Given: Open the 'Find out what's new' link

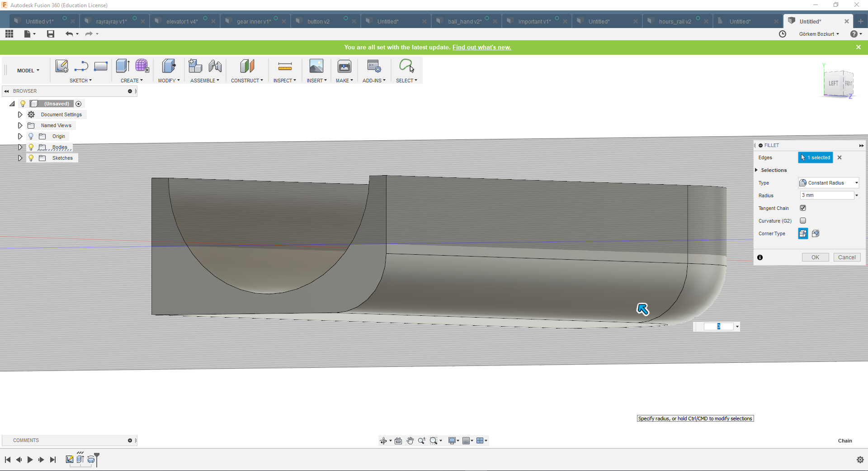Looking at the screenshot, I should click(x=481, y=47).
